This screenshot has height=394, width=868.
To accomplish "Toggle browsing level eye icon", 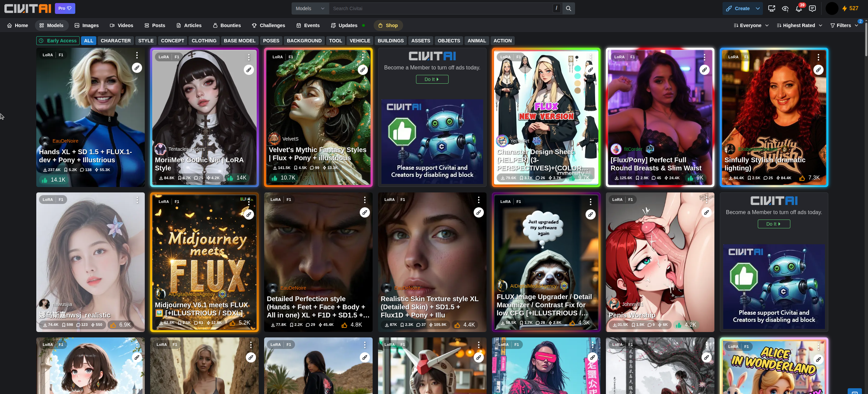I will point(785,8).
